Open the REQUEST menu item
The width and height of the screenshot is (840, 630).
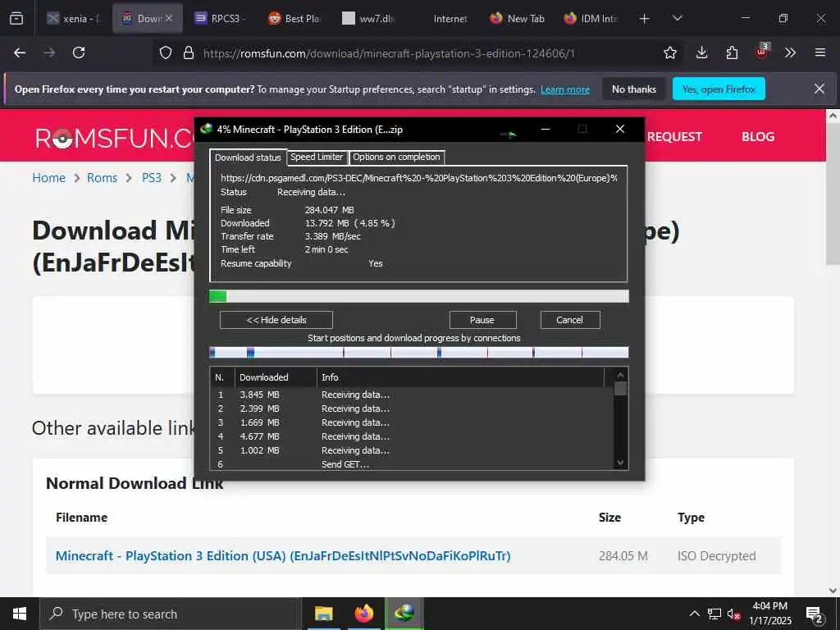pos(674,137)
